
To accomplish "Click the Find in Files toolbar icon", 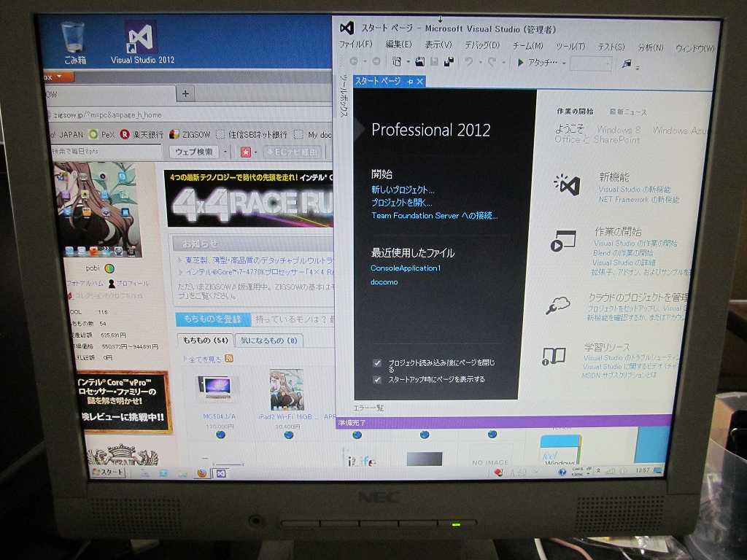I will pyautogui.click(x=627, y=64).
